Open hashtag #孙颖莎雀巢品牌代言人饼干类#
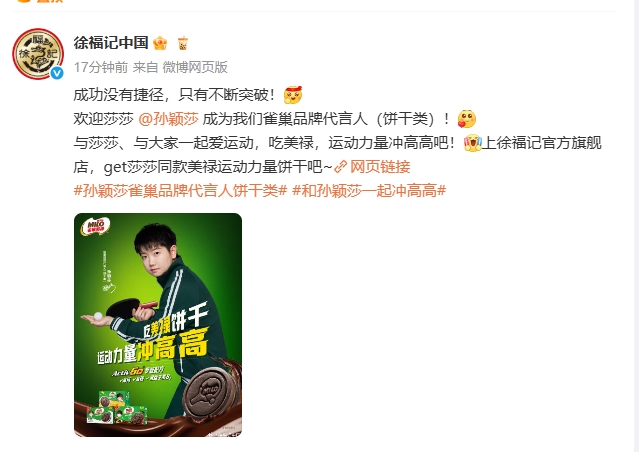 tap(181, 190)
